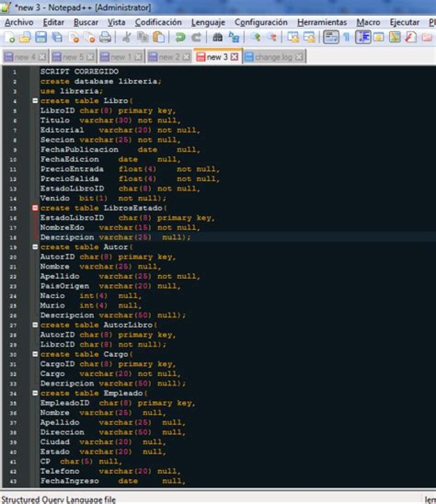Viewport: 436px width, 504px height.
Task: Select the active new 3 tab
Action: tap(218, 56)
